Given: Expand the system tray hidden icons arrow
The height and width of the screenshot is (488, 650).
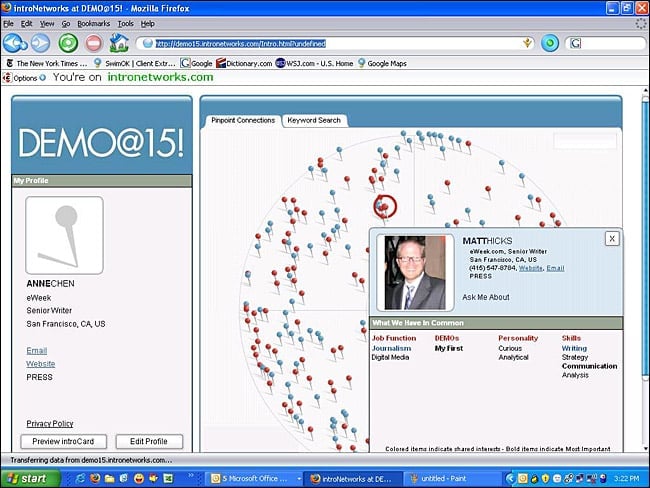Looking at the screenshot, I should pyautogui.click(x=510, y=479).
